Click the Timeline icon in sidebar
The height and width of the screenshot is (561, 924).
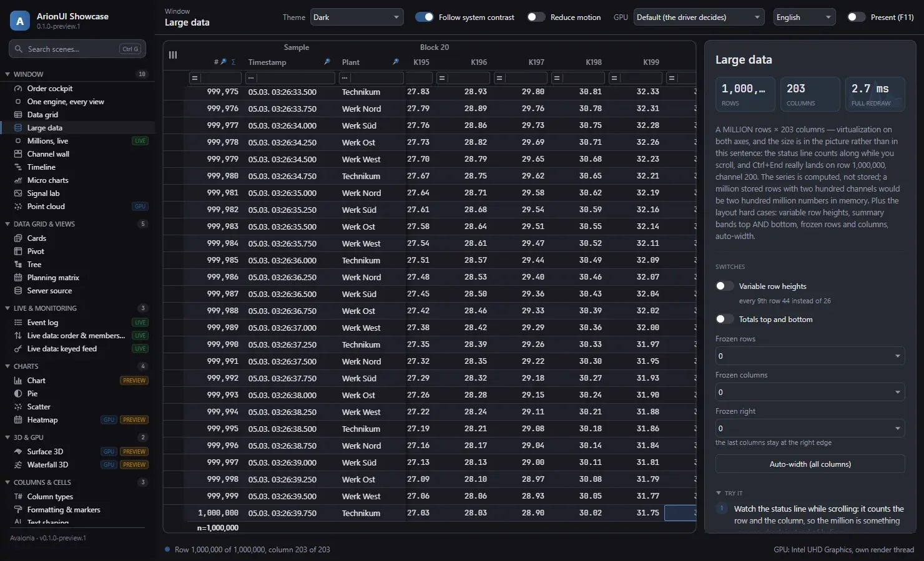[18, 167]
